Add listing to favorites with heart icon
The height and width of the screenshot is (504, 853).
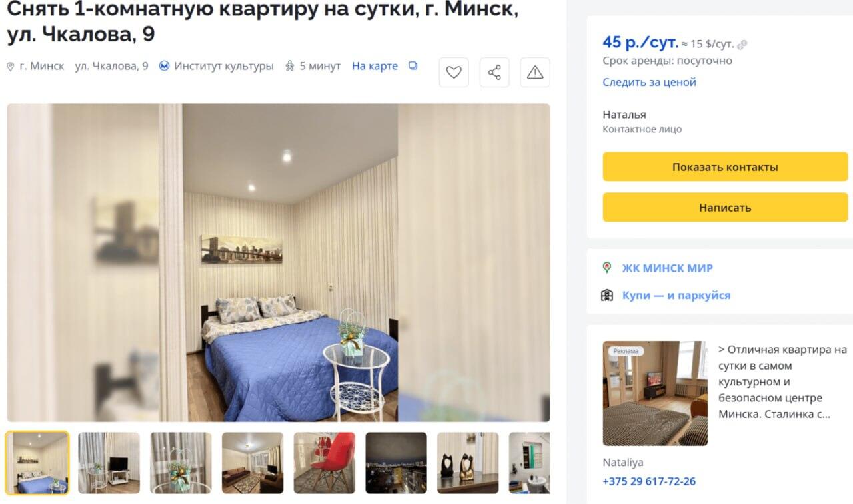pyautogui.click(x=454, y=73)
